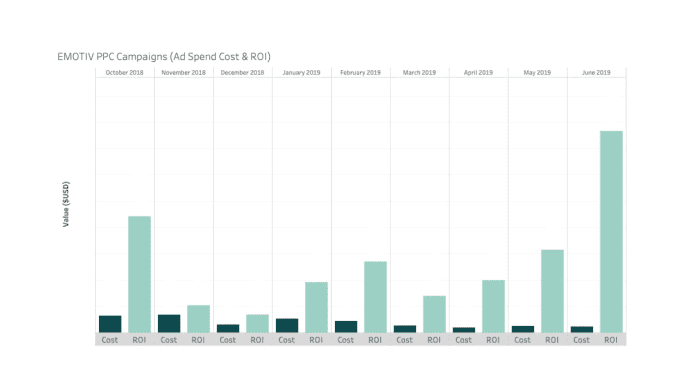
Task: Click the October 2018 ROI bar
Action: (x=139, y=274)
